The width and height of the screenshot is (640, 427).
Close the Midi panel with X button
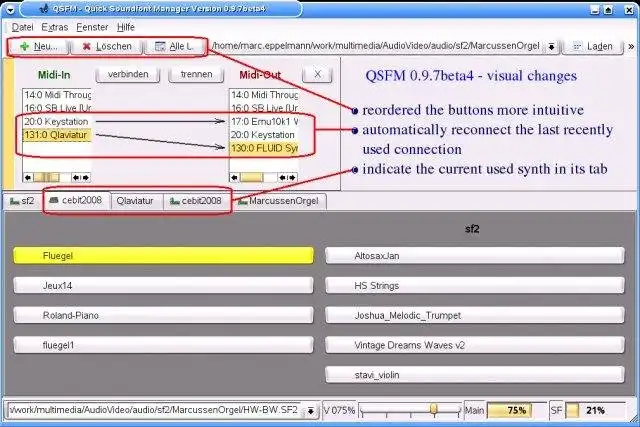[317, 74]
